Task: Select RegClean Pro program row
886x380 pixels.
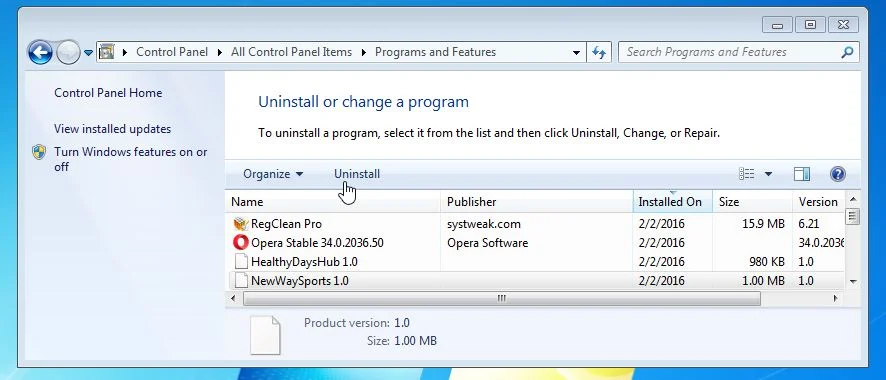Action: (537, 224)
